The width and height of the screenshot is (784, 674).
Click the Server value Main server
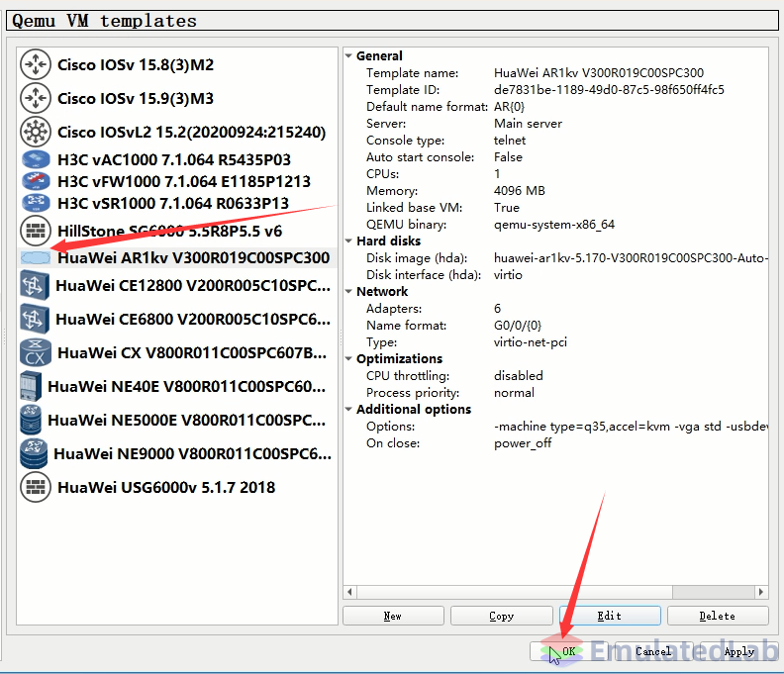[x=528, y=124]
